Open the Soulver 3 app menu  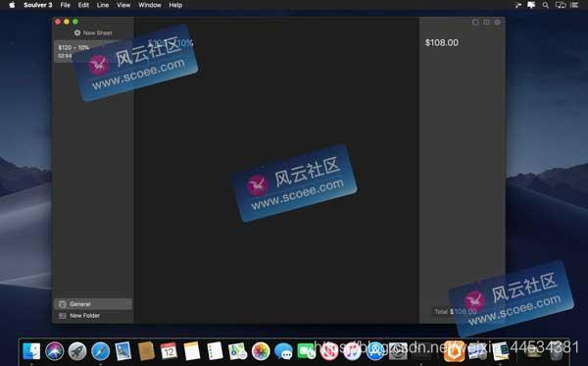pos(38,5)
